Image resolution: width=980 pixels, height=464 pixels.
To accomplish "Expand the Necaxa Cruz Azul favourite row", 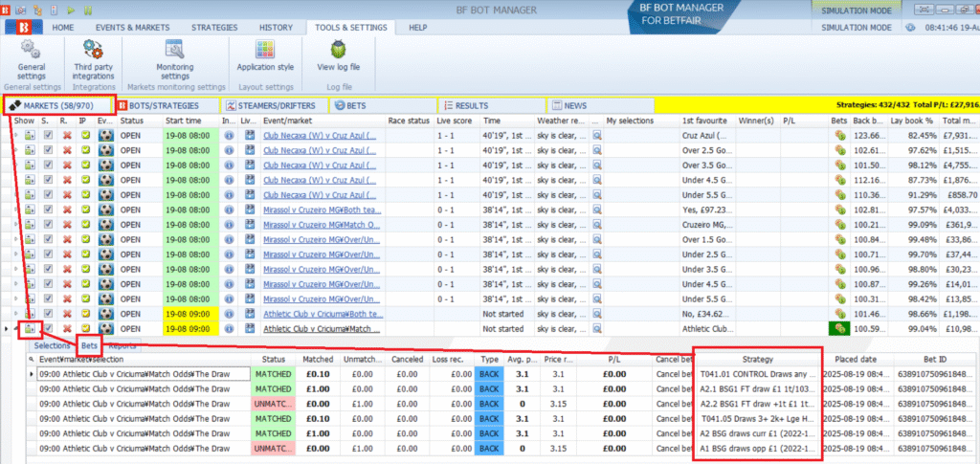I will tap(16, 134).
